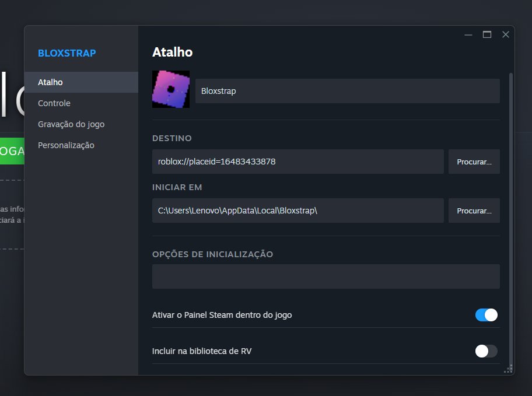Click the vertical scrollbar of the settings pane
532x396 pixels.
pyautogui.click(x=511, y=219)
